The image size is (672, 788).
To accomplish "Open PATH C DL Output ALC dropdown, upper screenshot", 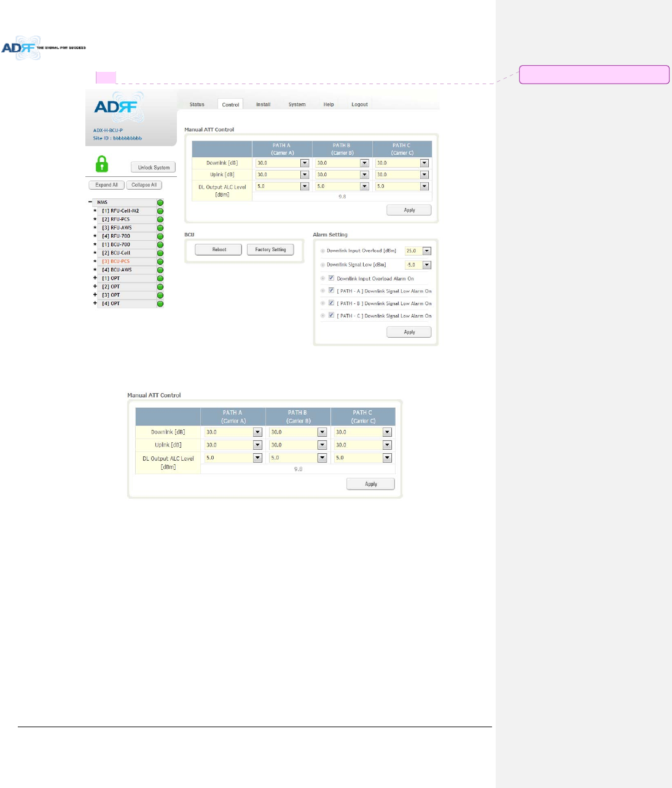I will coord(402,186).
